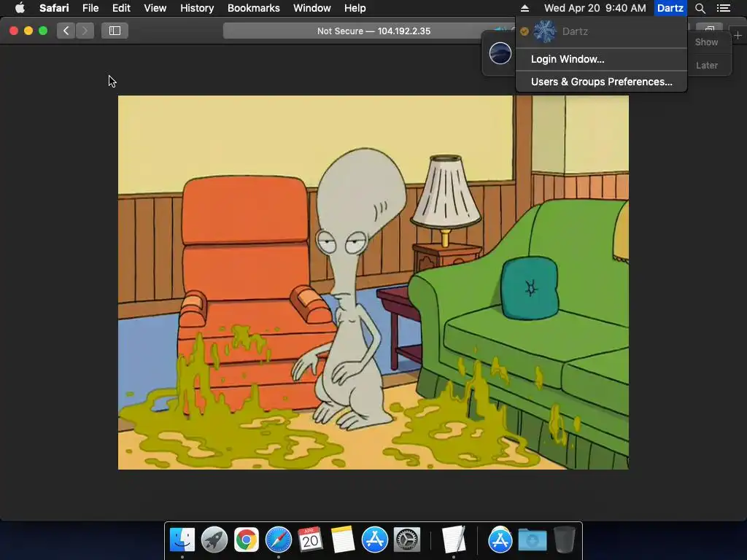
Task: Open the History menu
Action: coord(197,8)
